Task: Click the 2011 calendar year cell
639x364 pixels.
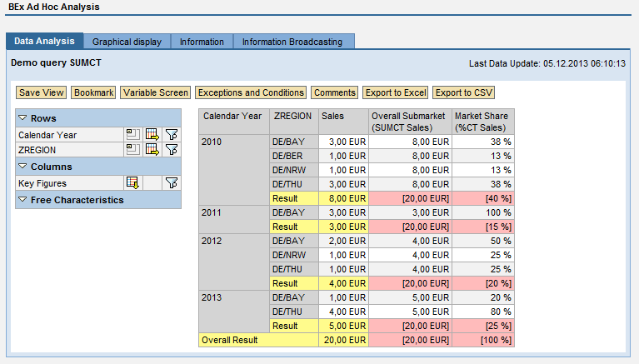Action: tap(234, 219)
